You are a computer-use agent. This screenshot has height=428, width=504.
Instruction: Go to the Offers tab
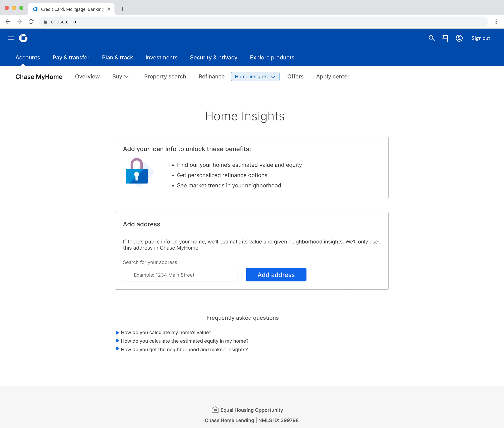point(295,76)
